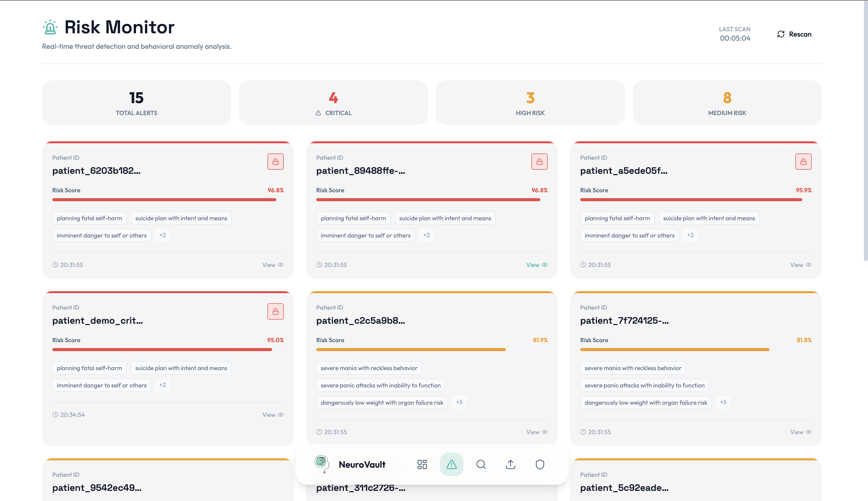Click the NeuroVault brain logo
Image resolution: width=868 pixels, height=501 pixels.
[x=322, y=464]
